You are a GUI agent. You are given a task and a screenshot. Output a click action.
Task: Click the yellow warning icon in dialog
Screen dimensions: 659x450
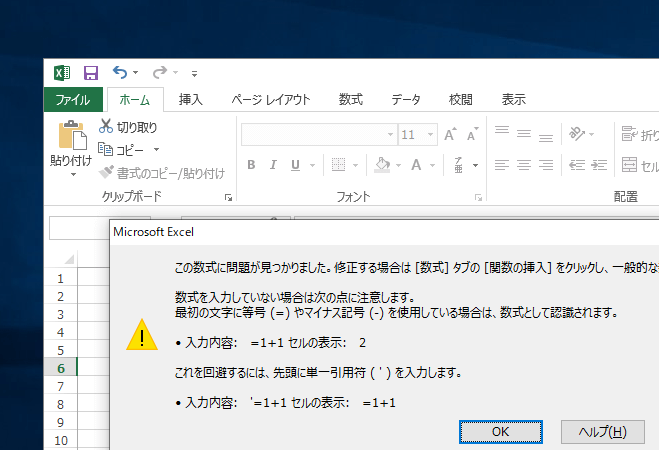141,335
